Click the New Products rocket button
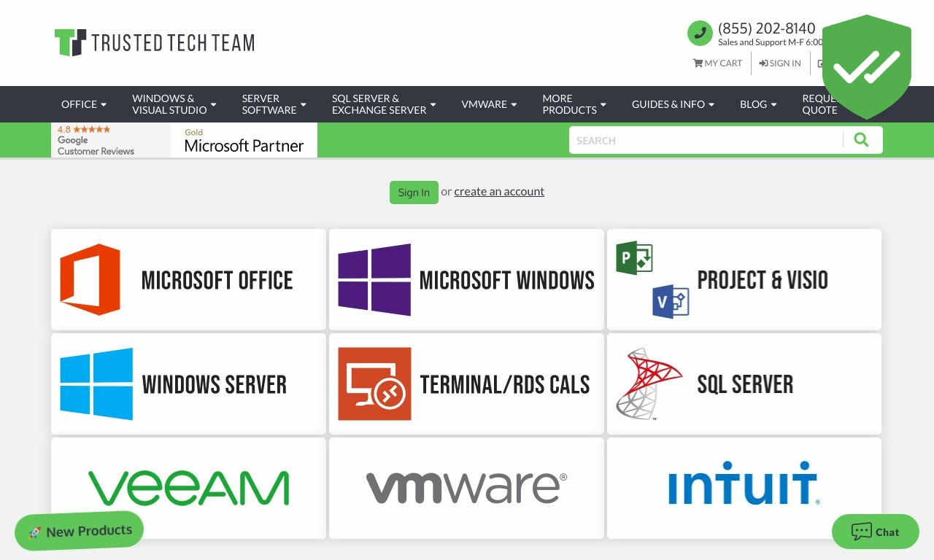The height and width of the screenshot is (560, 934). 80,531
